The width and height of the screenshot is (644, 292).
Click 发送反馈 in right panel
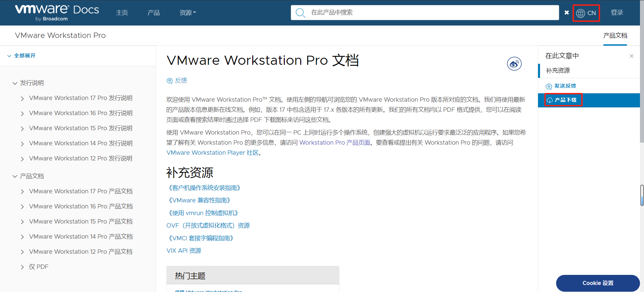pos(565,86)
